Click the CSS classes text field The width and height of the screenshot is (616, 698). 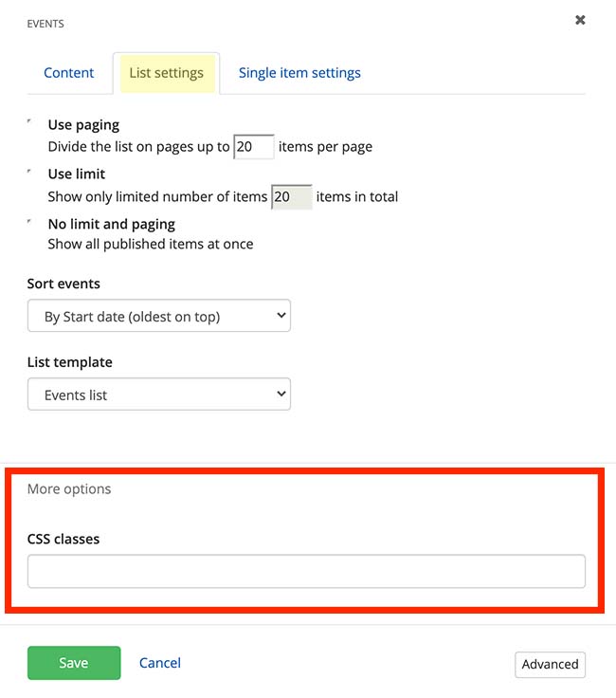pyautogui.click(x=306, y=572)
